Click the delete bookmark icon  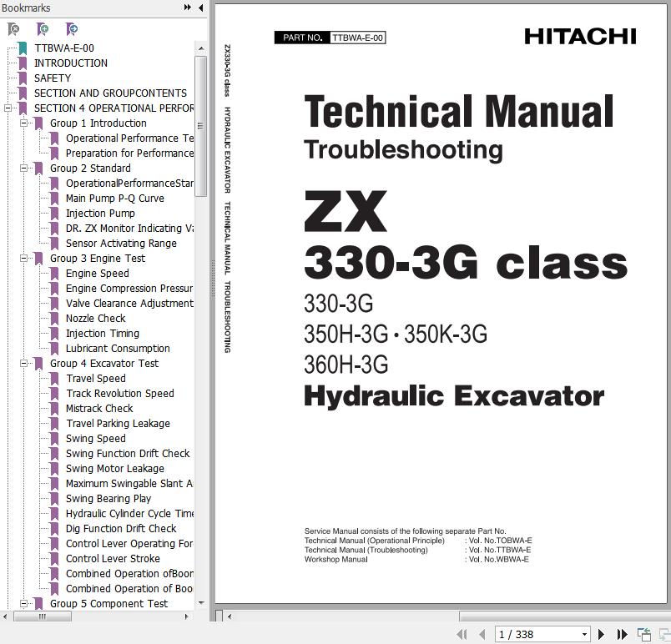click(x=13, y=29)
